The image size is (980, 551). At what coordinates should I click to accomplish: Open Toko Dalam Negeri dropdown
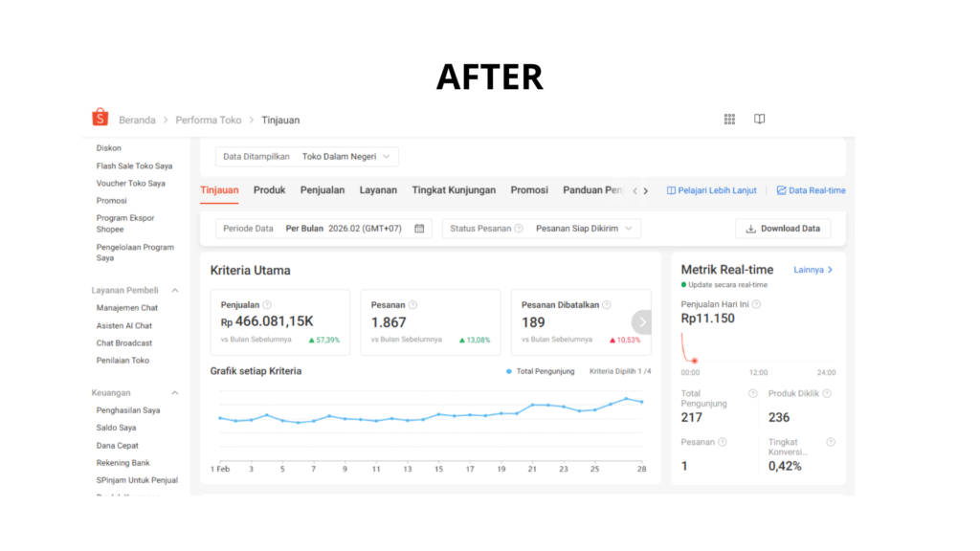345,156
